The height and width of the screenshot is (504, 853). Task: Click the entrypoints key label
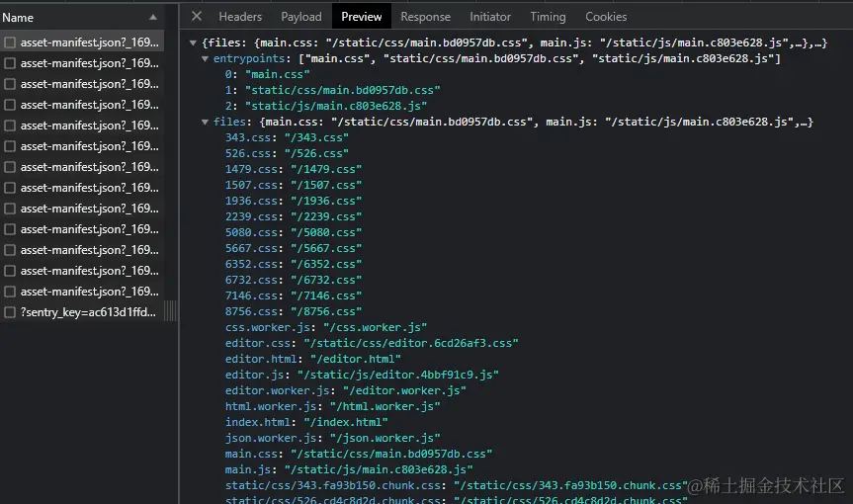[249, 58]
